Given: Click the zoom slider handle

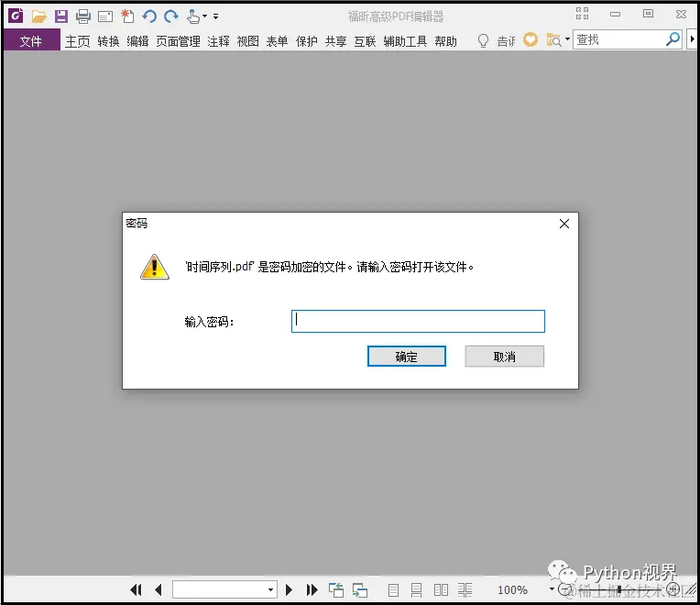Looking at the screenshot, I should (x=619, y=590).
